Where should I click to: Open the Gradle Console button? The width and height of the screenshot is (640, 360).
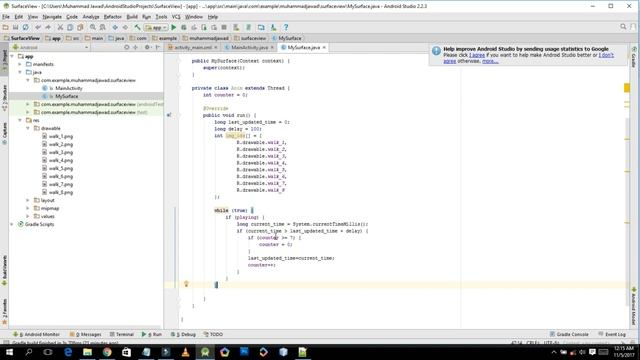pos(569,334)
